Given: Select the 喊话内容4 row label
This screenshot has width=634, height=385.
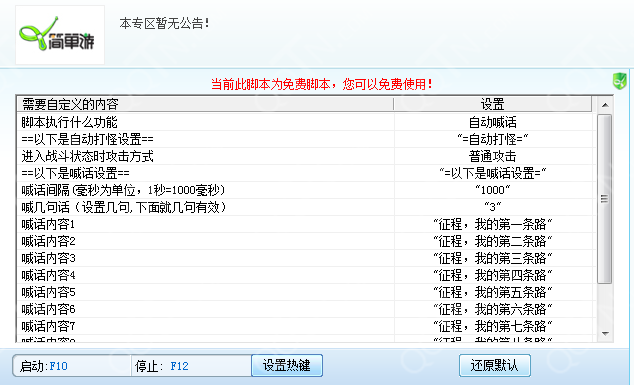Looking at the screenshot, I should tap(48, 275).
